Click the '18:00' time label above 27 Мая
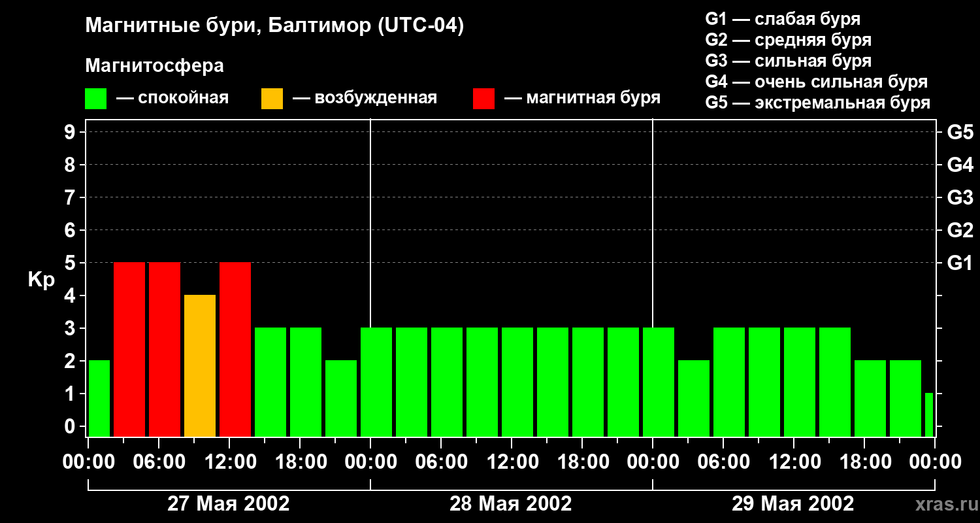Screen dimensions: 980x523 [300, 462]
